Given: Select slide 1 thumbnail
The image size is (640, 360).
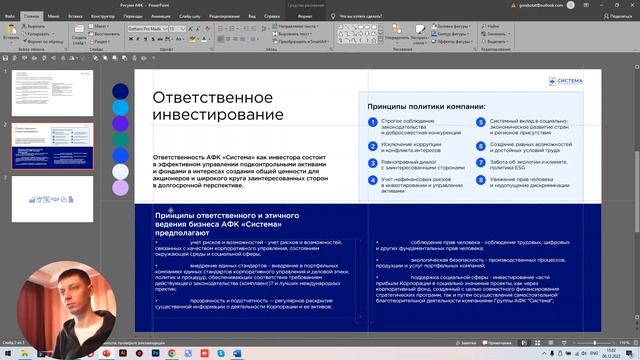Looking at the screenshot, I should point(52,93).
